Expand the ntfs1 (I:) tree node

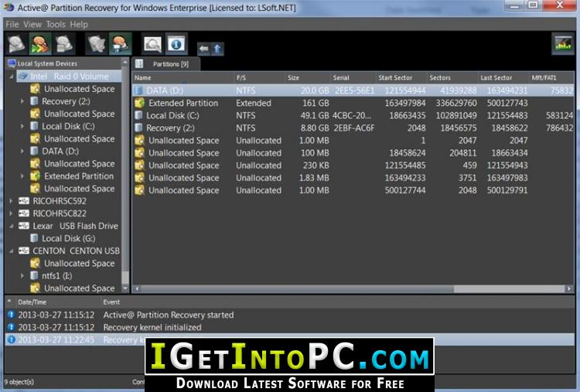coord(22,276)
